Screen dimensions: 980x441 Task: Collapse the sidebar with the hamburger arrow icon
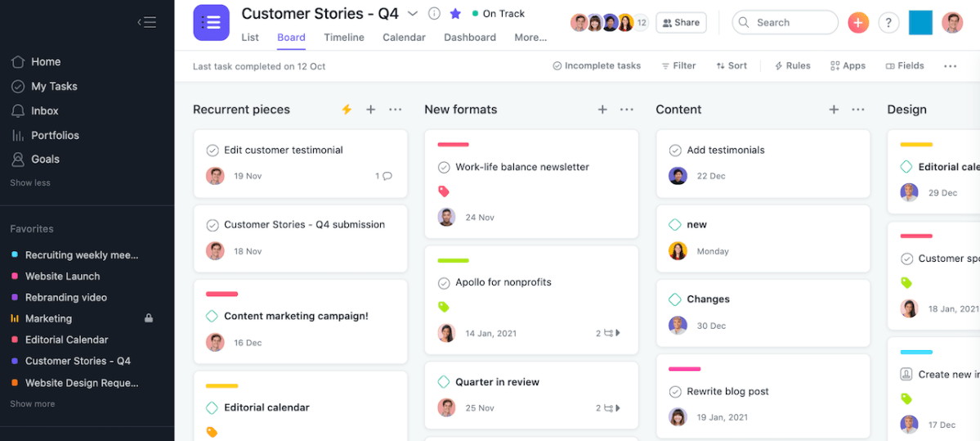click(x=147, y=23)
